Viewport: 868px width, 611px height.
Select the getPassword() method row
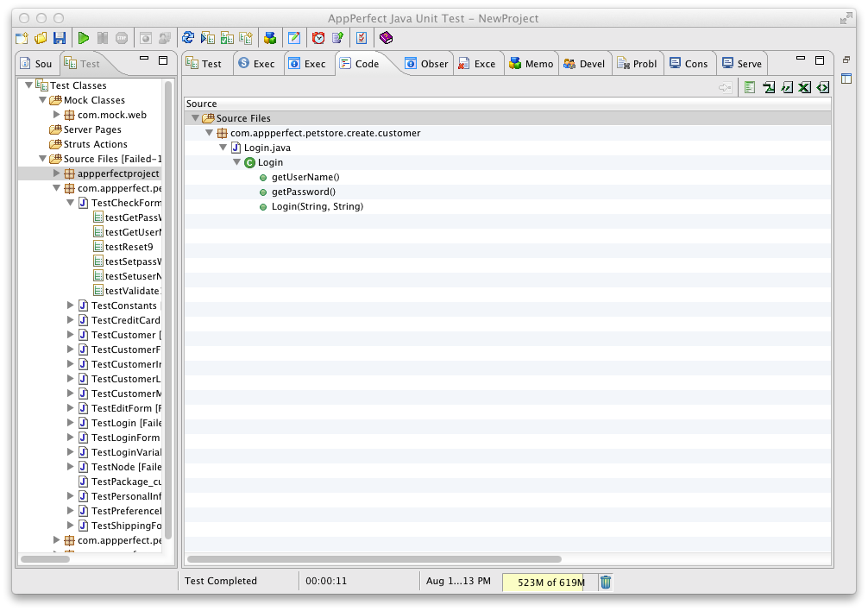point(507,192)
